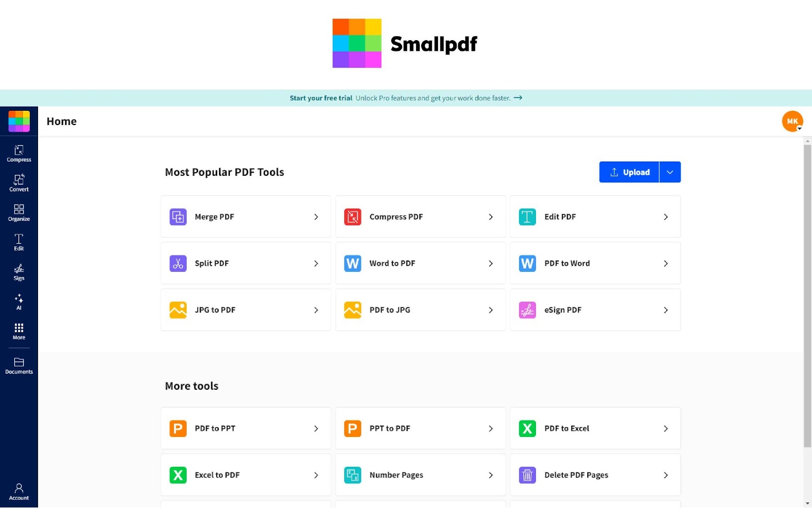This screenshot has height=508, width=812.
Task: Click the eSign PDF label
Action: tap(563, 310)
